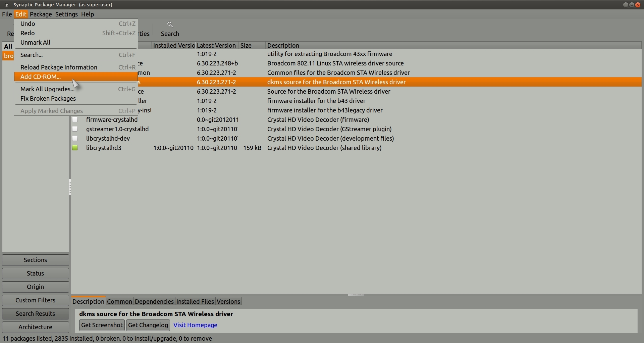Click the horizontal pane divider grip handle

click(356, 295)
